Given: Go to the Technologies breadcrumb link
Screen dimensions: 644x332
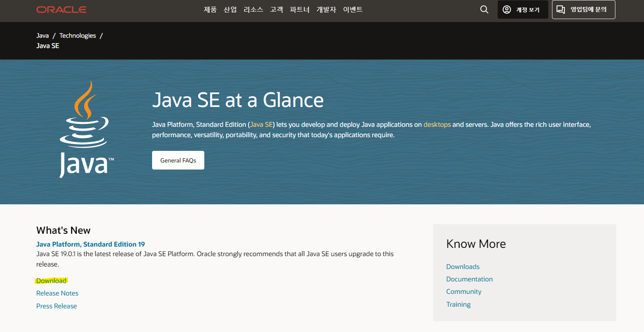Looking at the screenshot, I should click(x=77, y=36).
